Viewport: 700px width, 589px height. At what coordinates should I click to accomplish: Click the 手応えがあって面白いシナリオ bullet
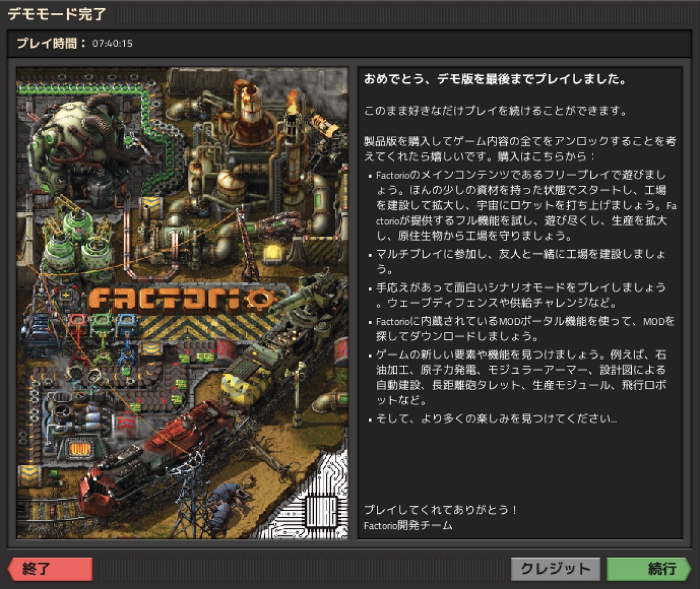[x=520, y=295]
